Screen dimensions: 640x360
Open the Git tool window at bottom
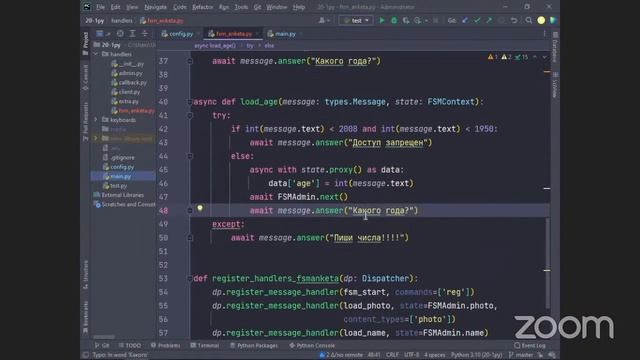[102, 345]
